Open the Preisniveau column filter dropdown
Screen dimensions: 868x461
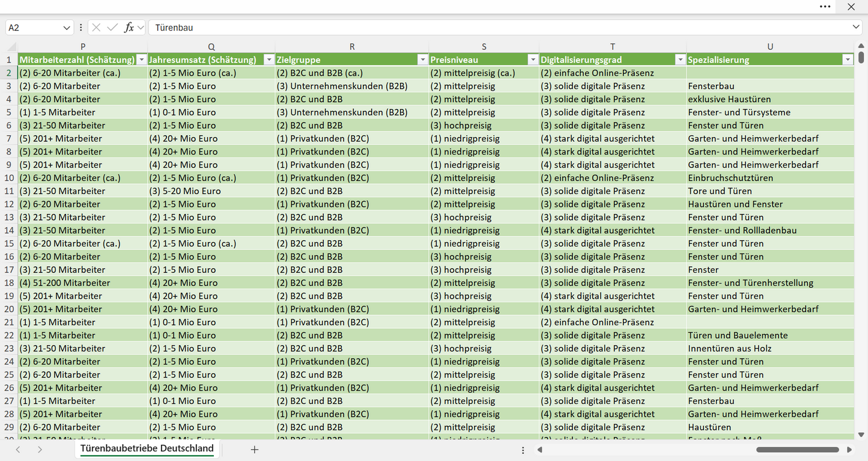pyautogui.click(x=533, y=60)
